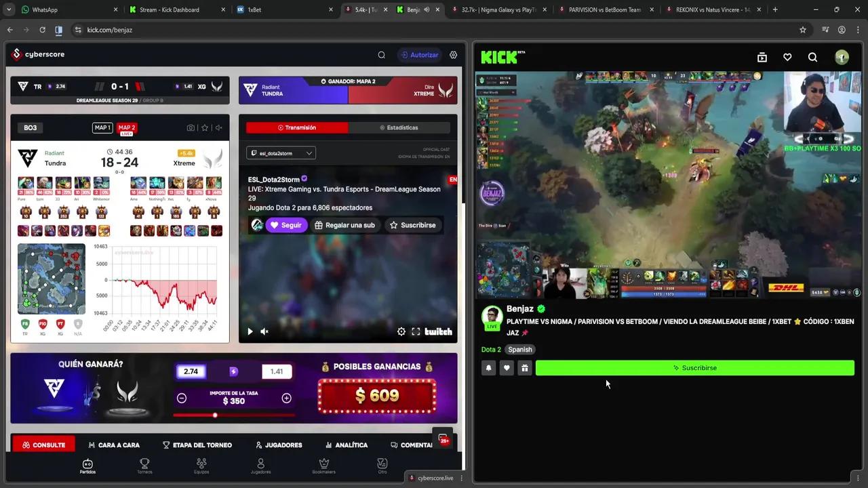Open cyberscore settings gear icon
This screenshot has height=488, width=868.
click(454, 55)
